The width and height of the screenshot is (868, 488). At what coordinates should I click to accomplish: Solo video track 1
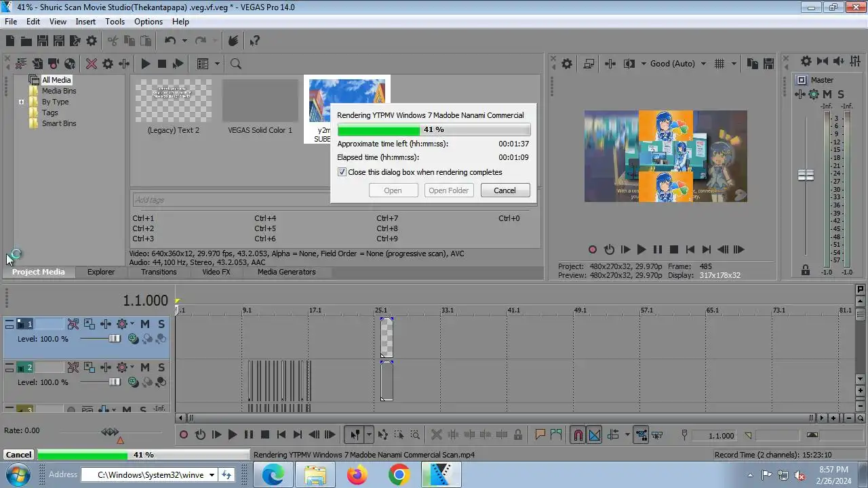click(161, 324)
